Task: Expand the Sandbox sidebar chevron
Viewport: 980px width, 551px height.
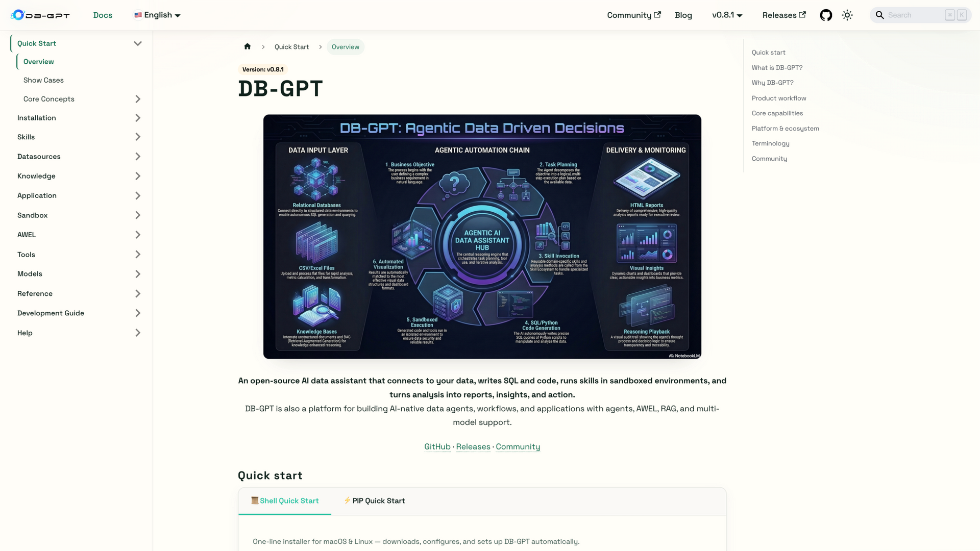Action: coord(138,215)
